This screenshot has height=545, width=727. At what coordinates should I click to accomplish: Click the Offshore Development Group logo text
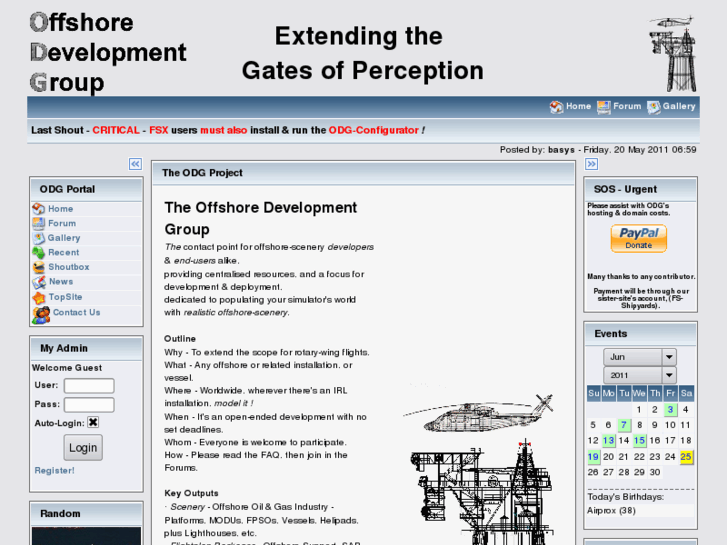point(108,52)
